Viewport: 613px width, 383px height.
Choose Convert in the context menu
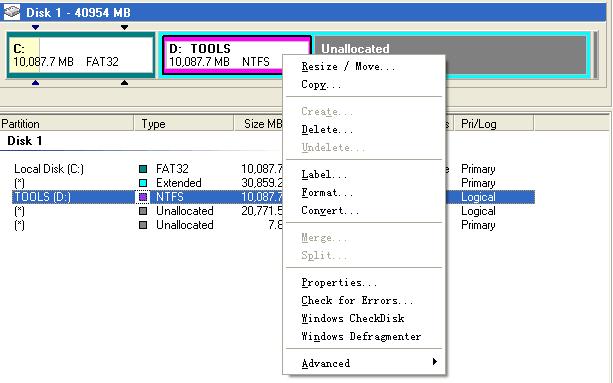[330, 210]
